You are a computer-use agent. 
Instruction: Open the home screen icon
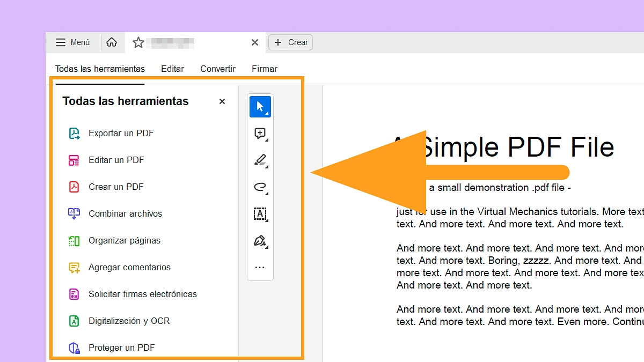click(x=112, y=42)
